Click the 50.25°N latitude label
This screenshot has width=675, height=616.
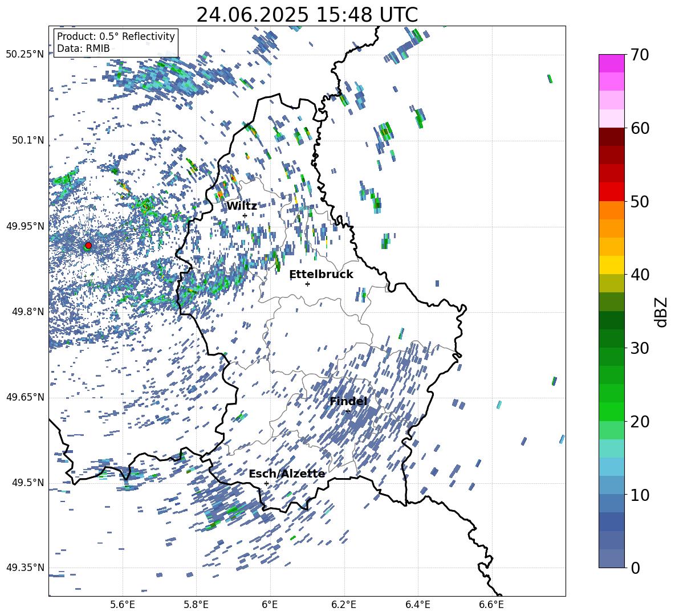click(x=25, y=55)
